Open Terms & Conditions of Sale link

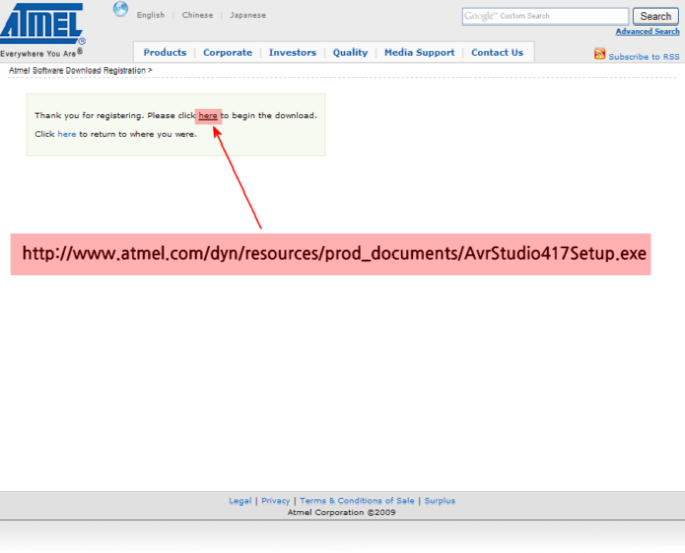tap(357, 501)
